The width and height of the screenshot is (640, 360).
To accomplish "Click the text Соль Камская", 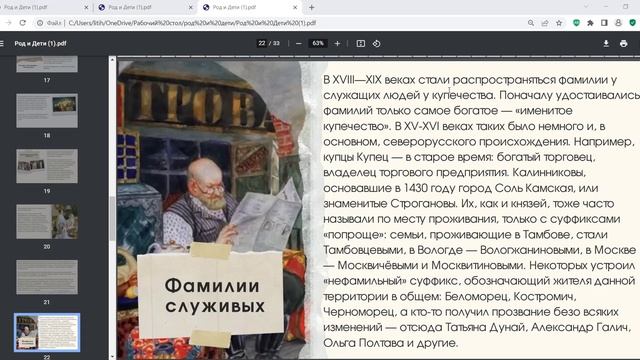I will pyautogui.click(x=534, y=188).
